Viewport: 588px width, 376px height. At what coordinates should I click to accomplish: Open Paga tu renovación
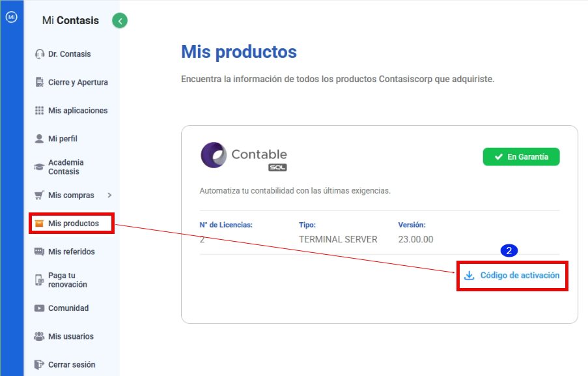68,280
